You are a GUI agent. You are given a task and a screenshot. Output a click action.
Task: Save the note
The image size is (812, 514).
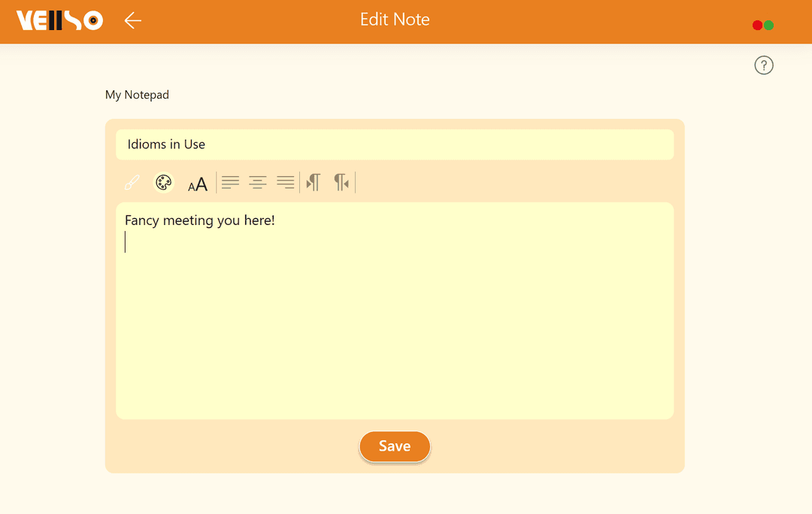[395, 446]
